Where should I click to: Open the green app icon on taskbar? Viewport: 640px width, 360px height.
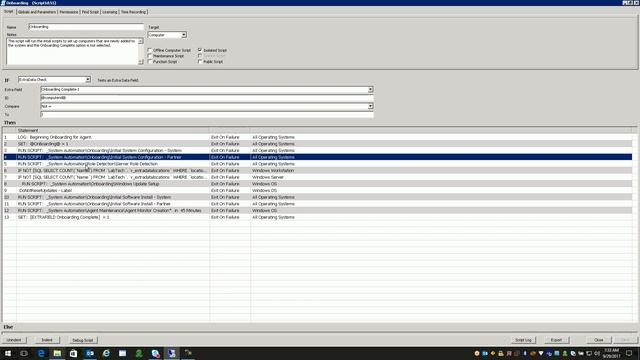(x=139, y=353)
